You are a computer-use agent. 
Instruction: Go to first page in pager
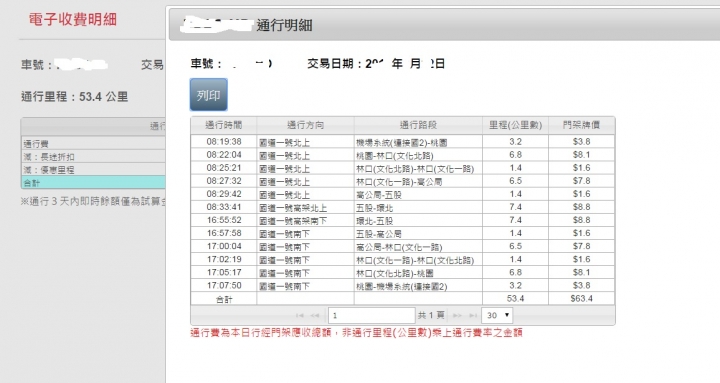300,315
